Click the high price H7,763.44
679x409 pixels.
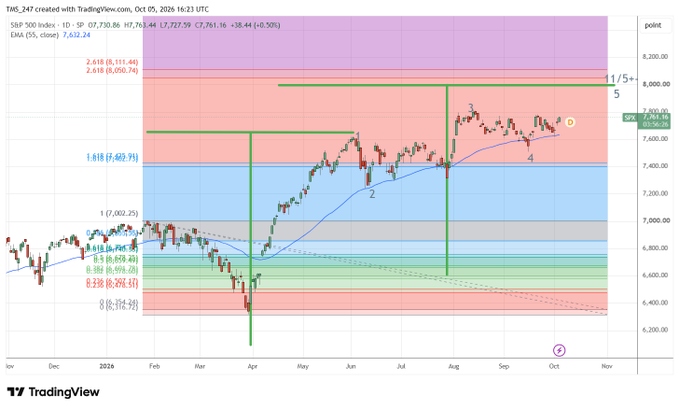(140, 25)
